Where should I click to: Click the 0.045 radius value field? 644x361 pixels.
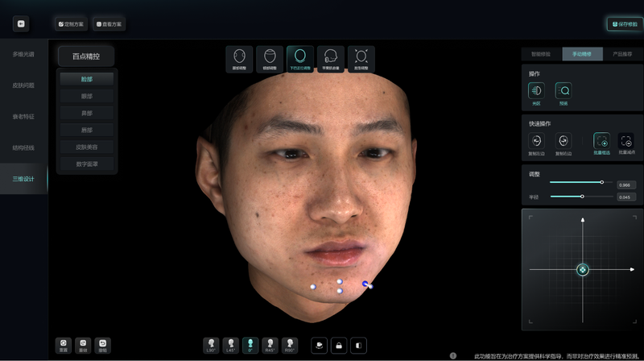click(x=626, y=197)
